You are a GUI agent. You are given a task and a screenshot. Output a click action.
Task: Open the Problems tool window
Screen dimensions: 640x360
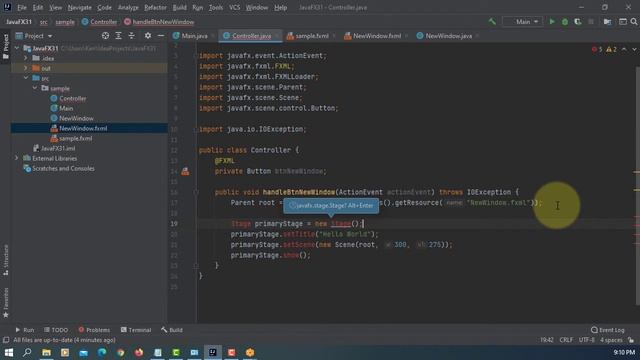[94, 330]
